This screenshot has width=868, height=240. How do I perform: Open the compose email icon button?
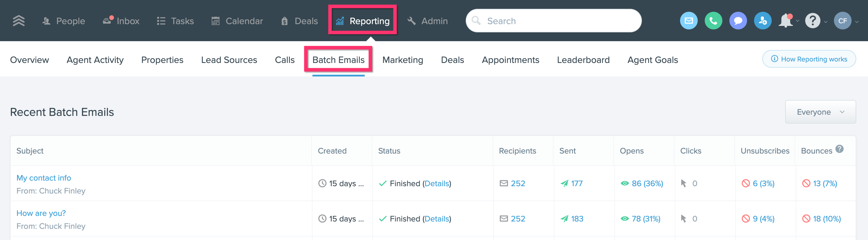[689, 21]
